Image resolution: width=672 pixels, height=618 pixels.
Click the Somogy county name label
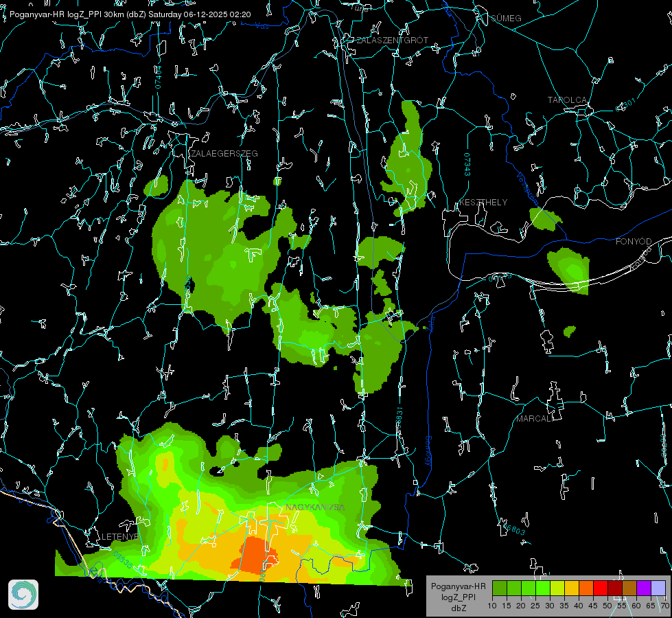(428, 452)
